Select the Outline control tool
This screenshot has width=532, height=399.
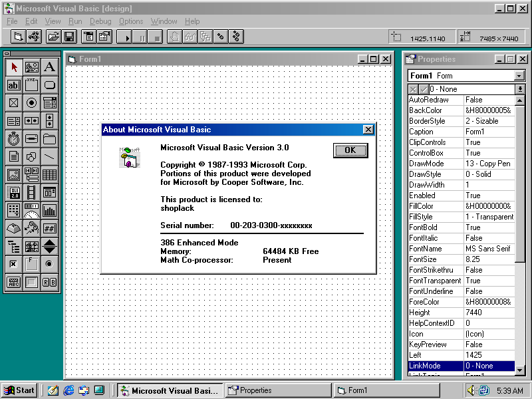(x=14, y=247)
